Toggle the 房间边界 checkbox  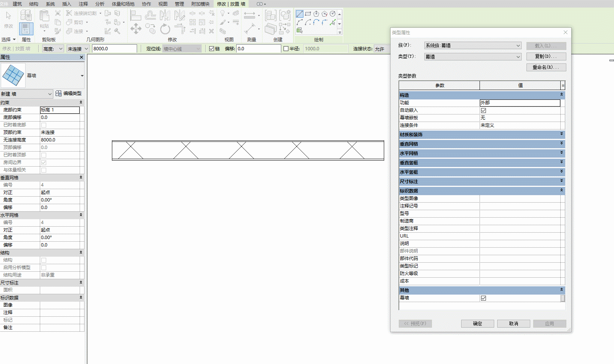pos(44,162)
